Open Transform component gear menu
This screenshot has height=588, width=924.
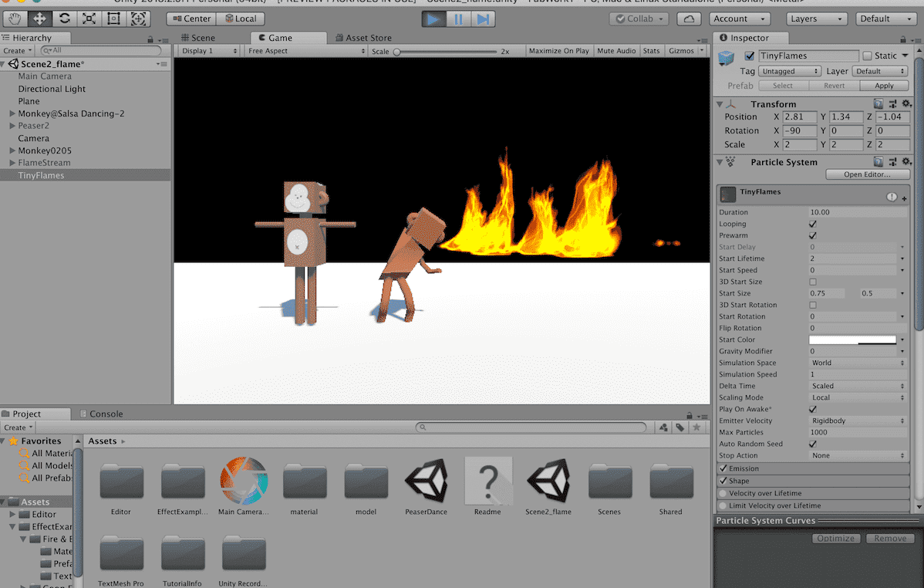point(906,104)
